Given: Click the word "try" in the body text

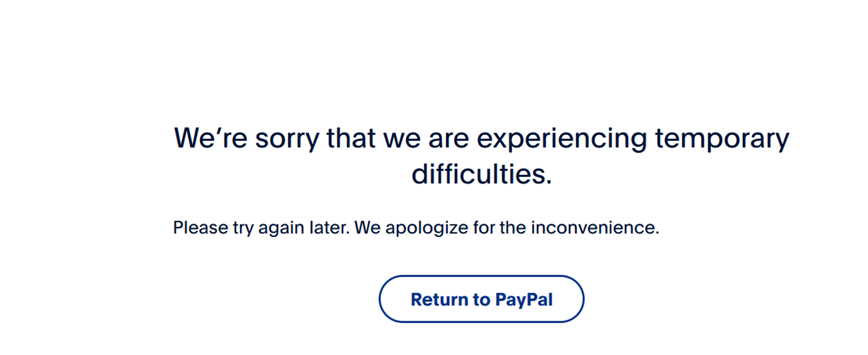Looking at the screenshot, I should 244,227.
